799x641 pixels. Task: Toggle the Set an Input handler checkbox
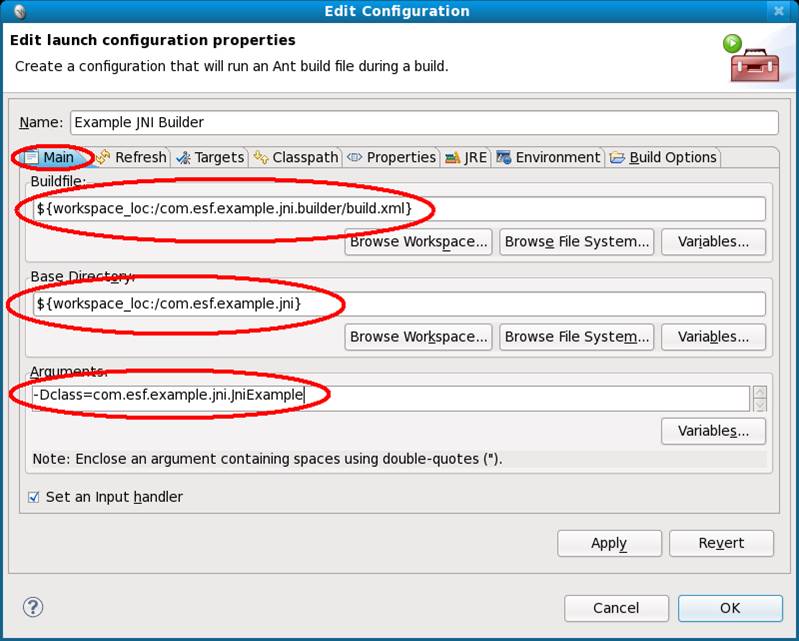tap(34, 497)
